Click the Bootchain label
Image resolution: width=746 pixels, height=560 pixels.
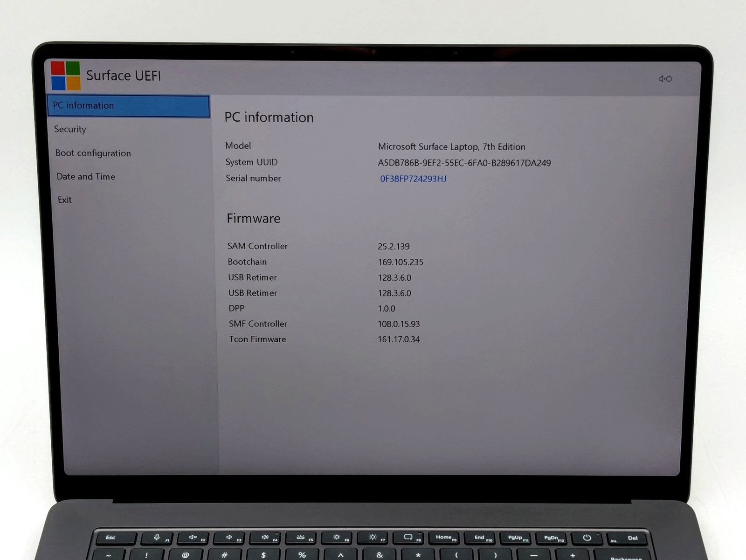coord(247,262)
